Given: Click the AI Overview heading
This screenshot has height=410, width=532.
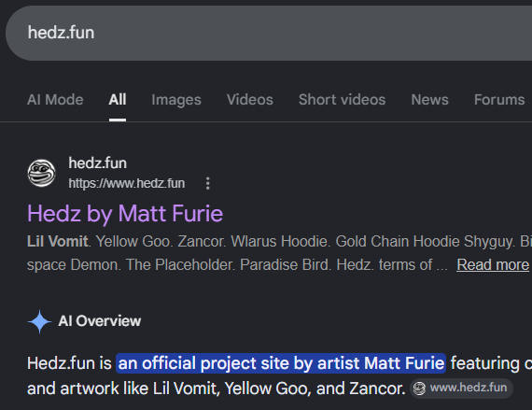Looking at the screenshot, I should 100,321.
